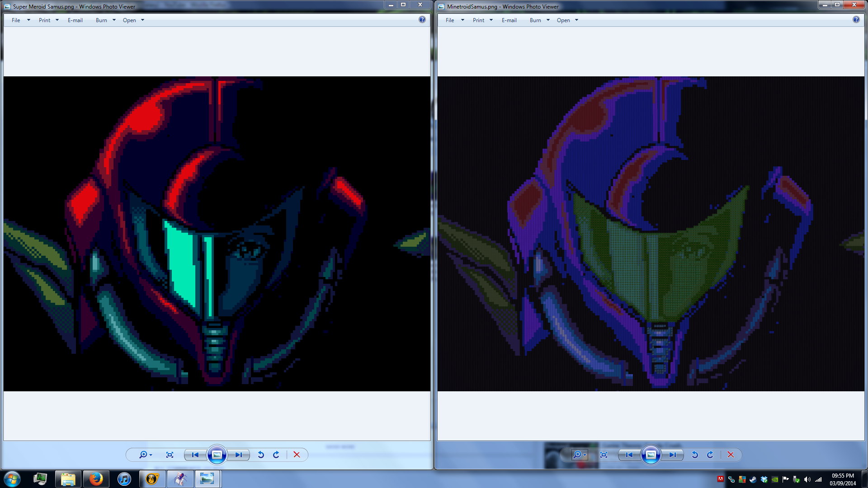Open system monitor icon on taskbar

pos(40,479)
